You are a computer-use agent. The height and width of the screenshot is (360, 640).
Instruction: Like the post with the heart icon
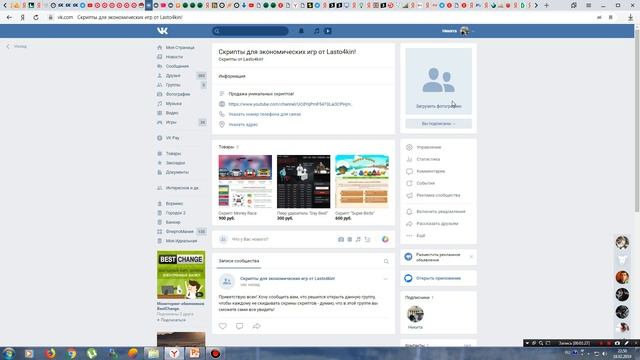pos(222,326)
